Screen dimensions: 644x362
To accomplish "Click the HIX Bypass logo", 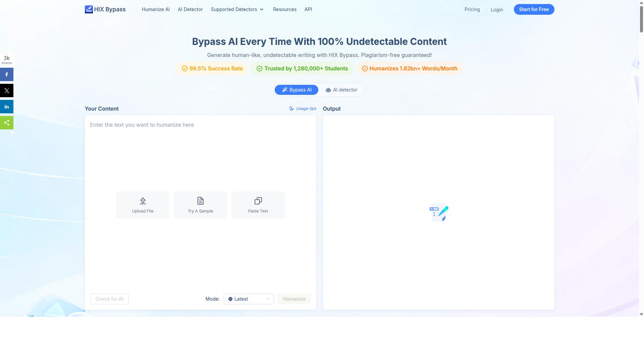I will 105,9.
